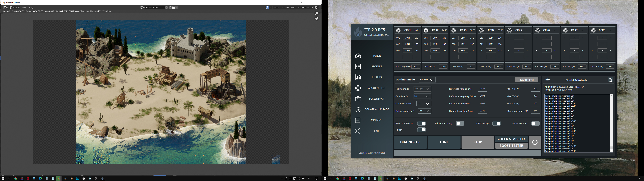Open the PROFILES label in CTR sidebar
Screen dimensions: 644x181
377,67
